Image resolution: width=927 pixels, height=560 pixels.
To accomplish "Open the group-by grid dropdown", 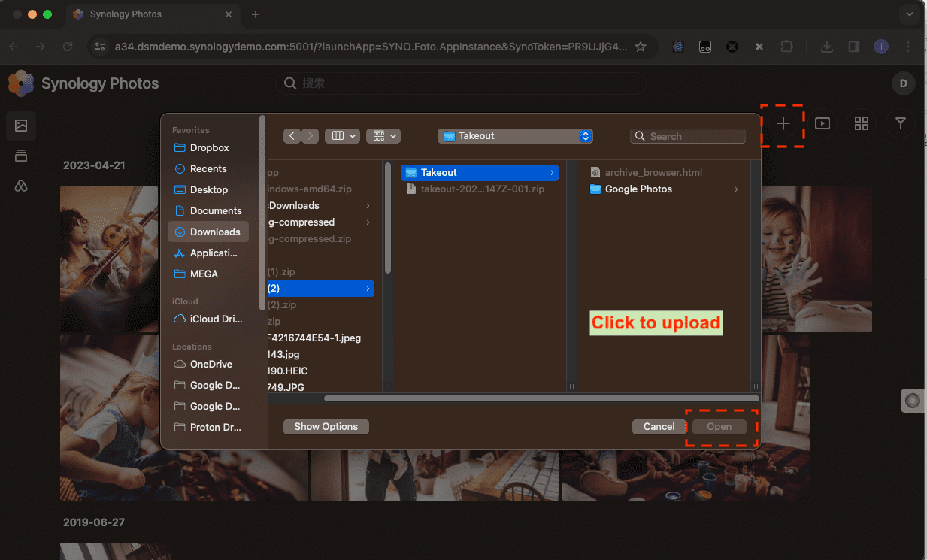I will (x=383, y=136).
